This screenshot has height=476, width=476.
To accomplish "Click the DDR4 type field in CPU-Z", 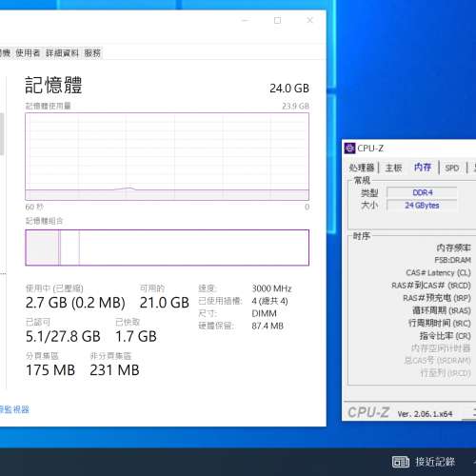I will pyautogui.click(x=422, y=192).
